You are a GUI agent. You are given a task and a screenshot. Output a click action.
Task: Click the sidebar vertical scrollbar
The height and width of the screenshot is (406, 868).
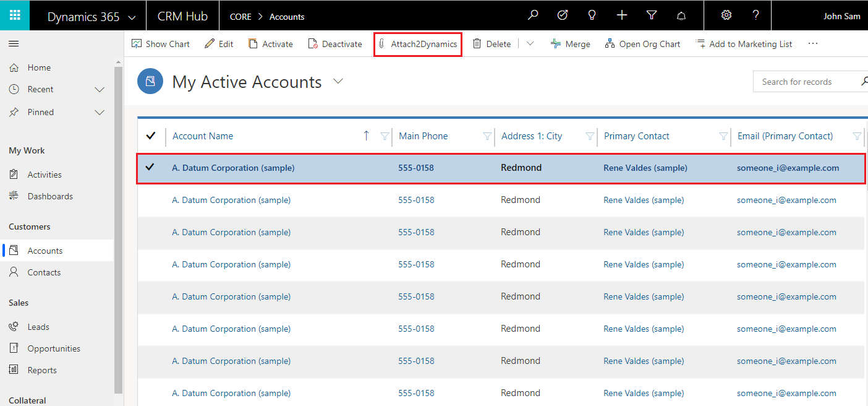pos(119,229)
